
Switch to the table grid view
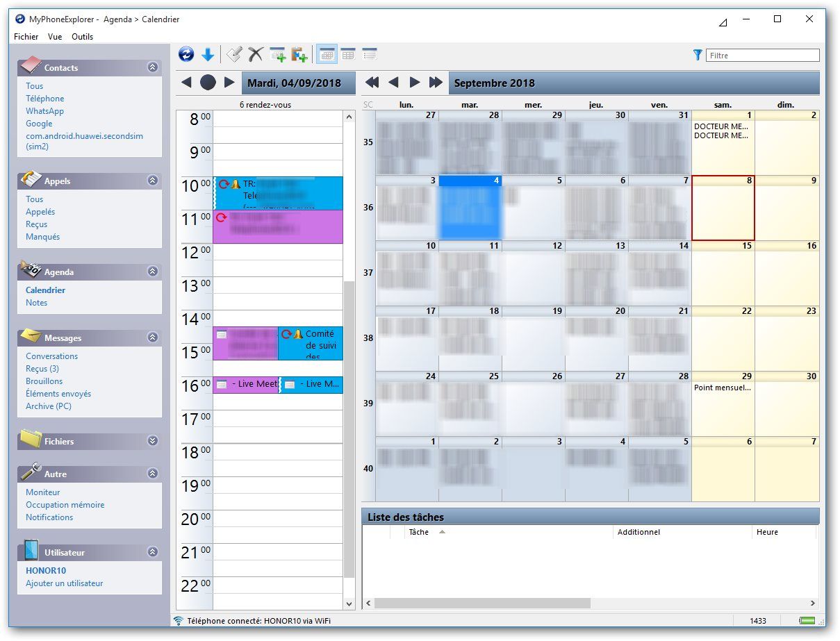[x=348, y=54]
